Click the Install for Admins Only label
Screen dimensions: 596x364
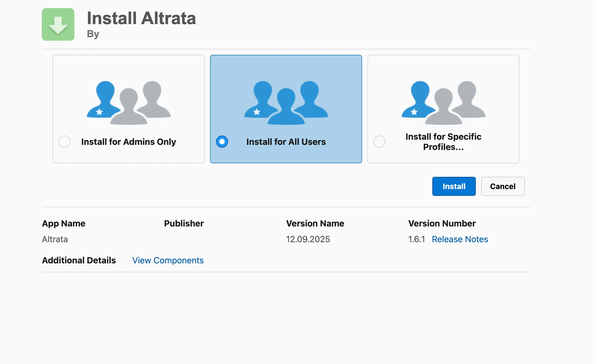(x=129, y=142)
